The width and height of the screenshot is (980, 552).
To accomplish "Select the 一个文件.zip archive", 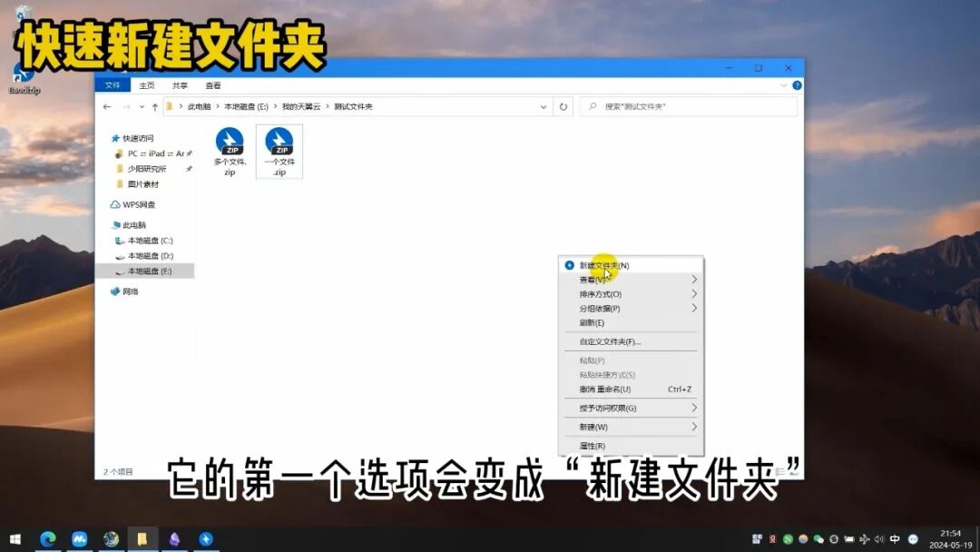I will point(279,143).
